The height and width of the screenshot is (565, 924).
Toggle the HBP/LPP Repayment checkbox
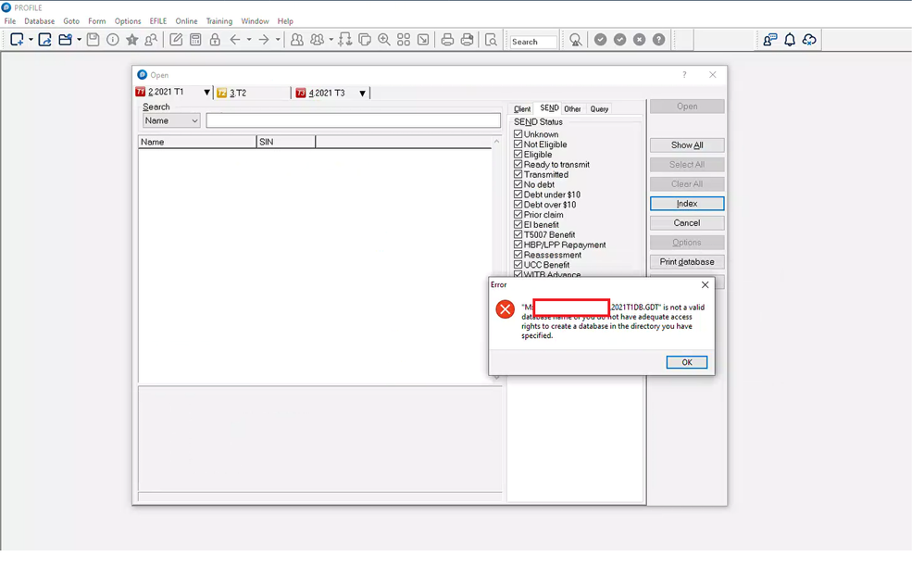(x=518, y=245)
